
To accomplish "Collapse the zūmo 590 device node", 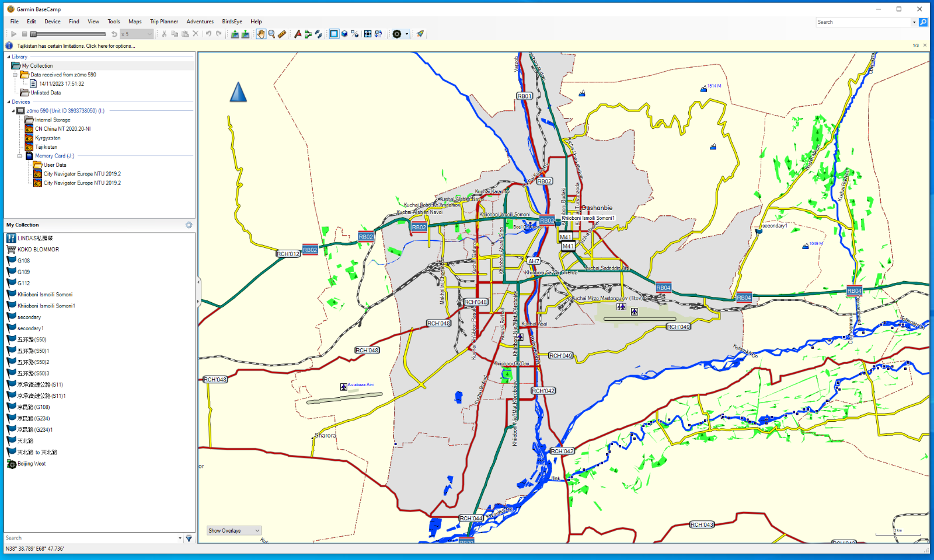I will pos(13,111).
